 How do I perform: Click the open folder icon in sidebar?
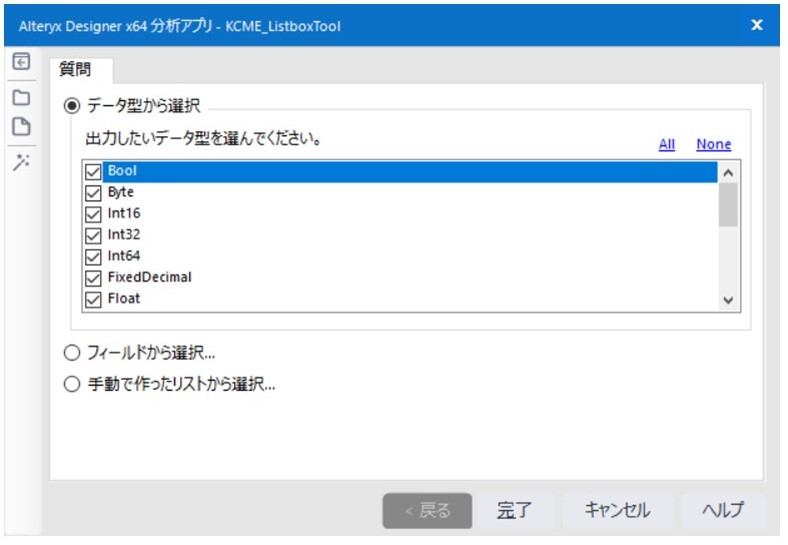click(x=20, y=98)
